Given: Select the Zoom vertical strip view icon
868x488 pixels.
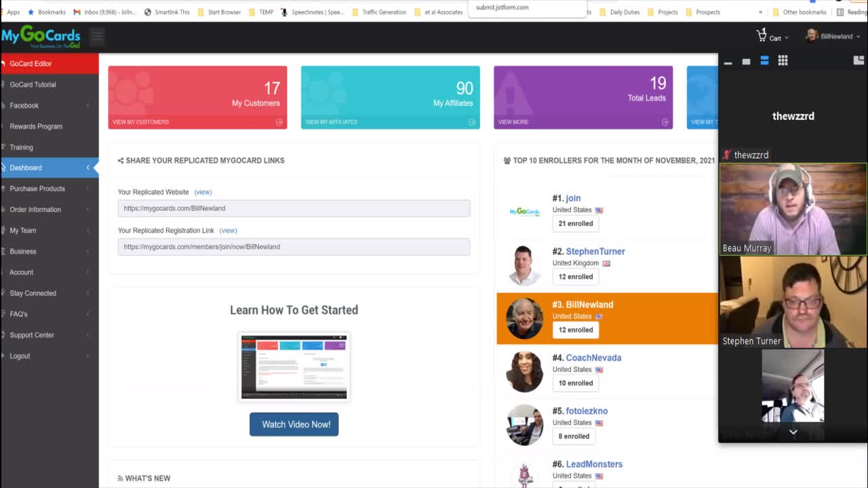Looking at the screenshot, I should click(764, 61).
